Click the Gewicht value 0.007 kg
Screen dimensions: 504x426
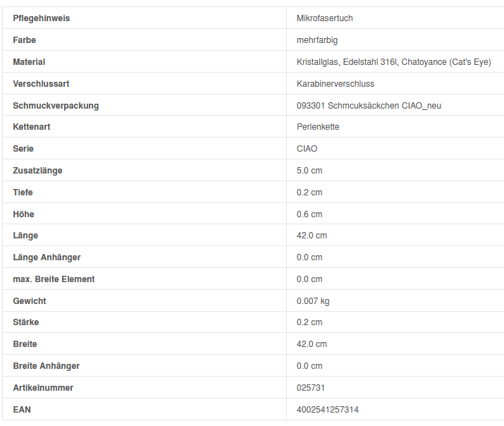313,301
